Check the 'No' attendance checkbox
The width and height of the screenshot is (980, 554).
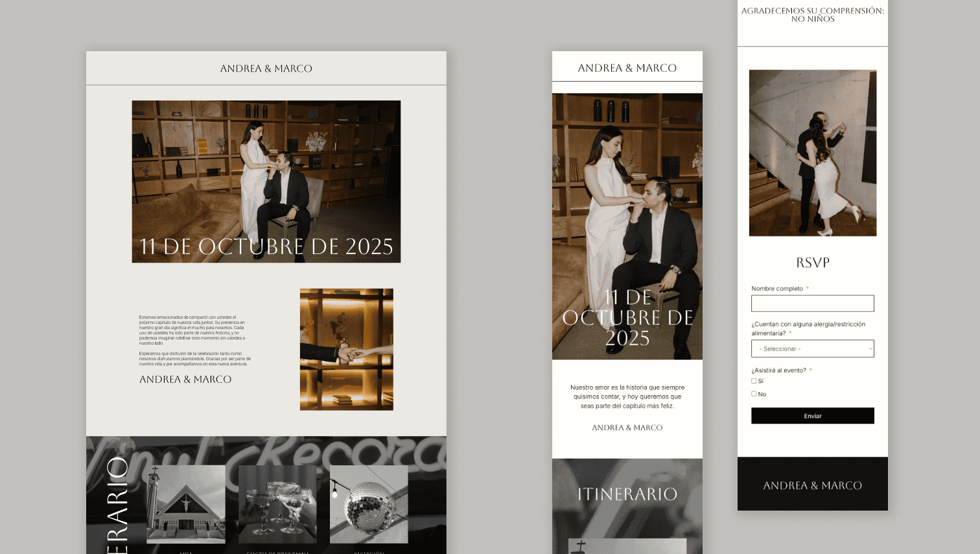tap(754, 394)
